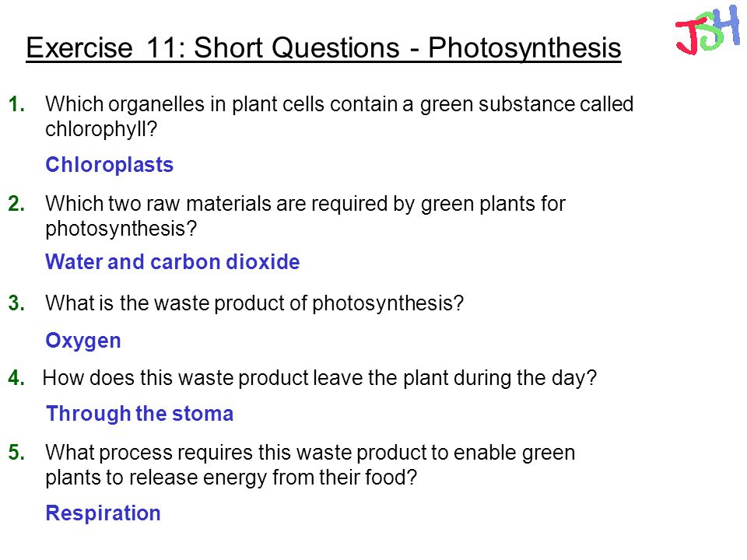Click the green number 1 marker
The height and width of the screenshot is (560, 747).
click(x=16, y=104)
